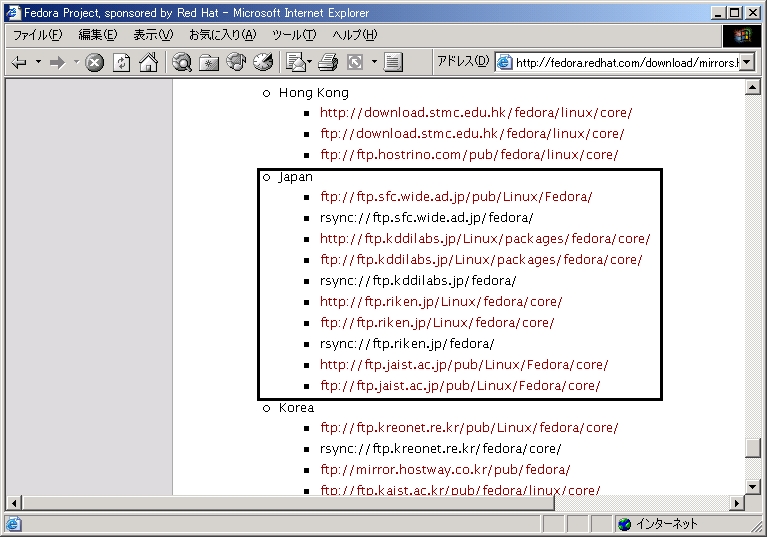Click the vertical scrollbar down arrow
The height and width of the screenshot is (537, 767).
coord(752,487)
